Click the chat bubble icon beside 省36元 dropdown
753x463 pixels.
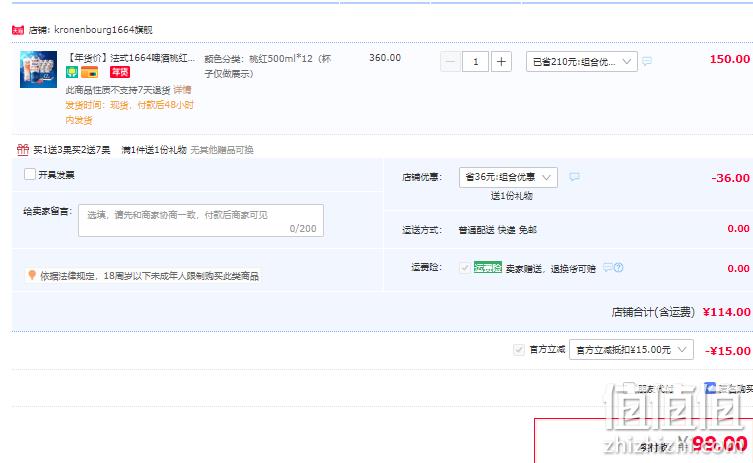click(574, 177)
